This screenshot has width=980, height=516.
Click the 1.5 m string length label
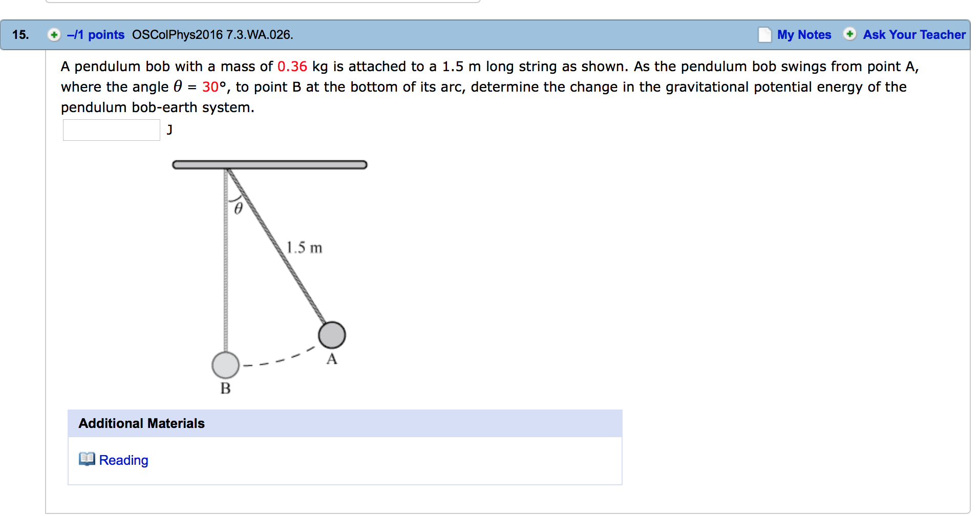click(x=304, y=248)
